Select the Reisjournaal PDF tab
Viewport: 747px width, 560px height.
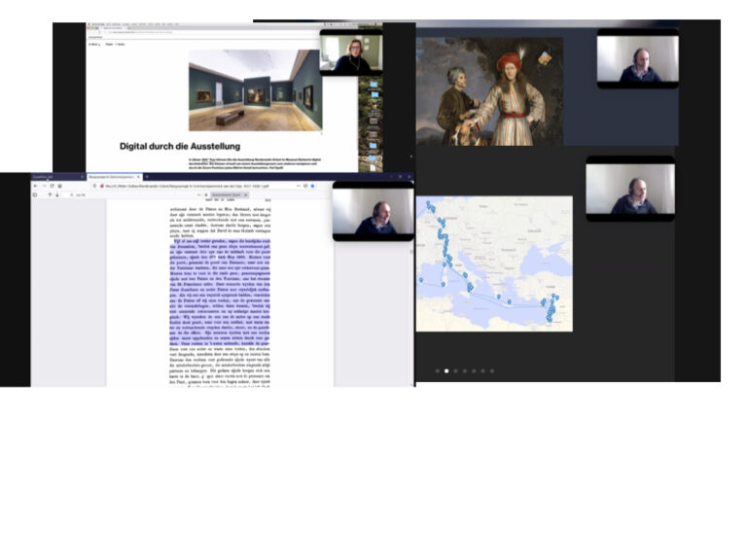click(x=115, y=177)
